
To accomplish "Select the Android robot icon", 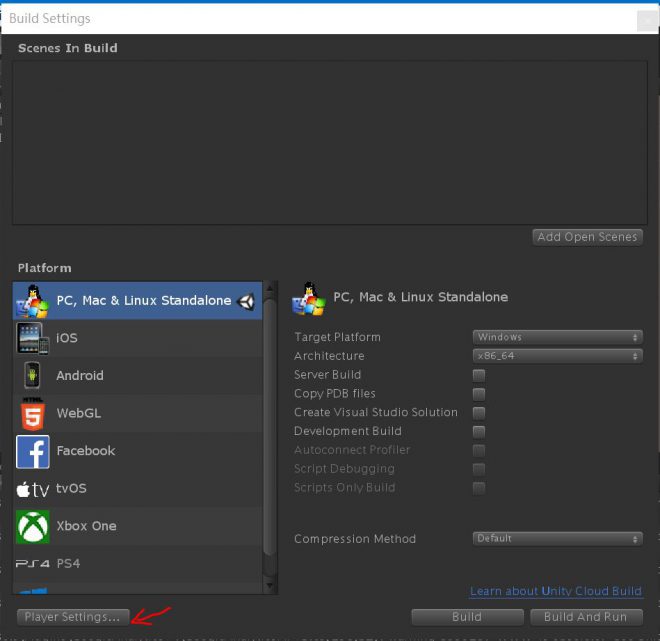I will tap(32, 376).
